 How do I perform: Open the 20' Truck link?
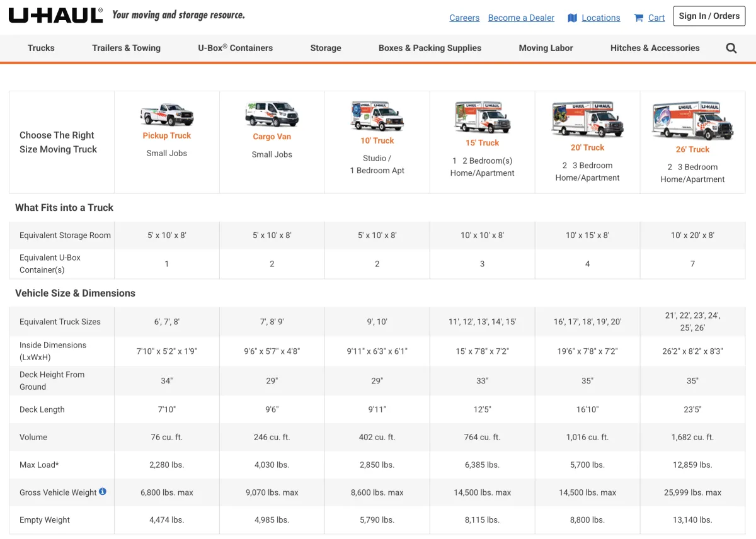click(588, 147)
